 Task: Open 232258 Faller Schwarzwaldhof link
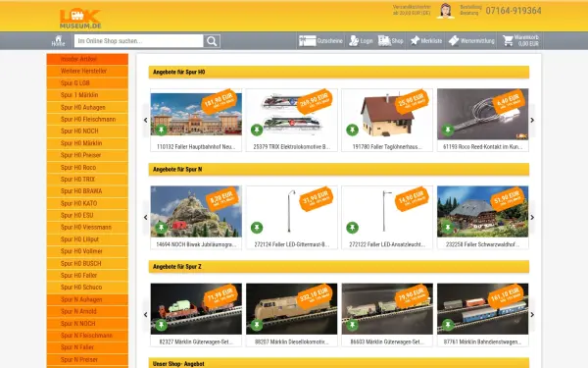pyautogui.click(x=482, y=244)
